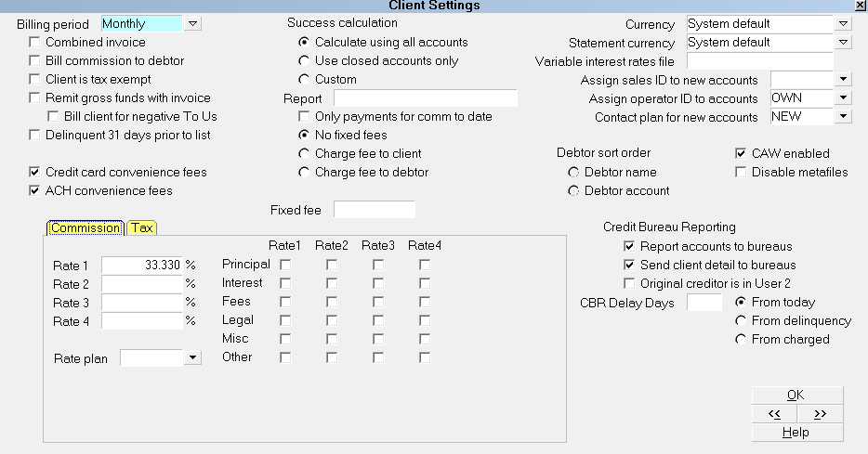The width and height of the screenshot is (868, 454).
Task: Open the Rate plan dropdown
Action: 192,357
